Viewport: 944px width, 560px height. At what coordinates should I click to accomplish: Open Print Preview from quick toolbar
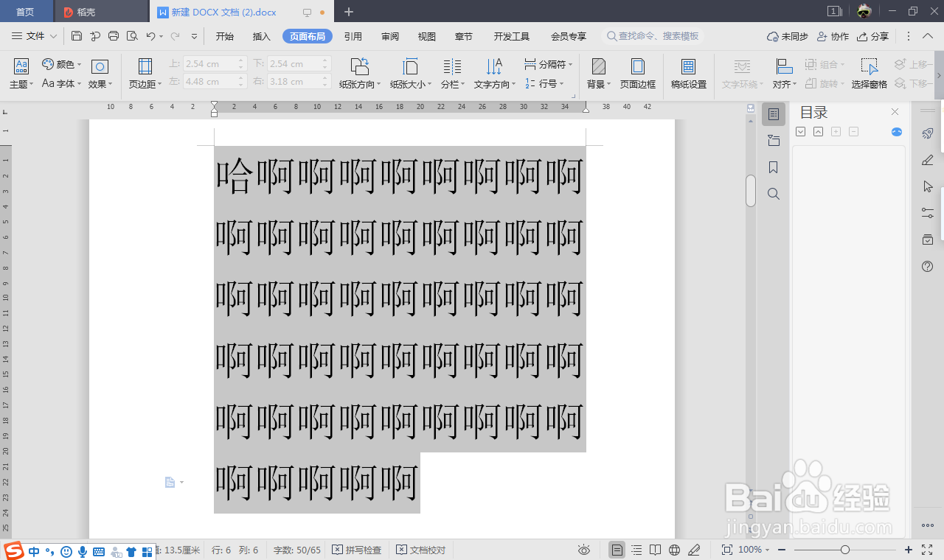(x=132, y=36)
